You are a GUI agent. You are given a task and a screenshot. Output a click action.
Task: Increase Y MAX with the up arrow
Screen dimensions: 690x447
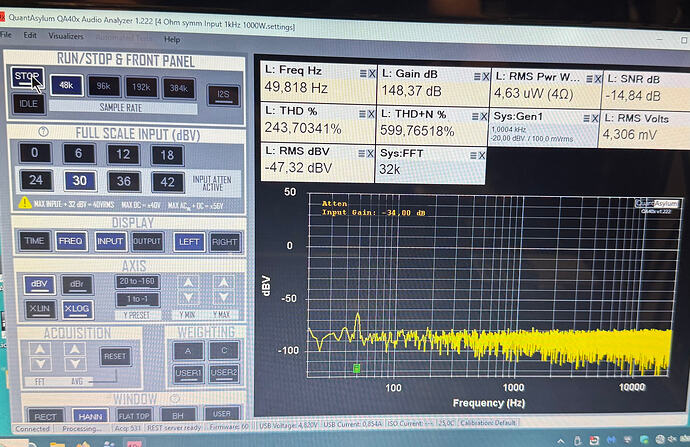coord(224,282)
